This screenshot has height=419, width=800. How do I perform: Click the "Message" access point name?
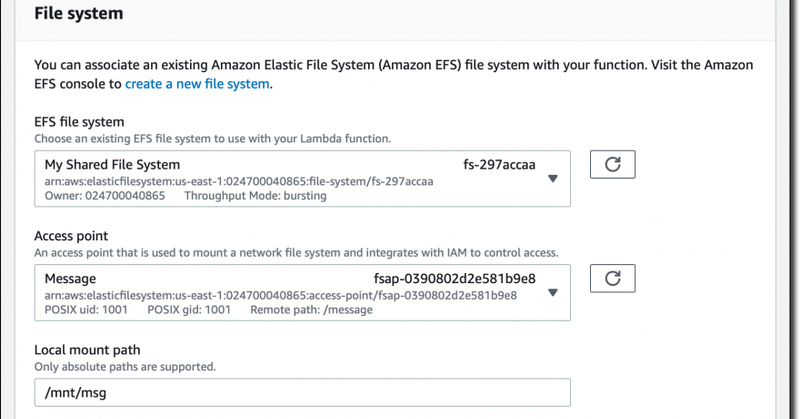[71, 278]
